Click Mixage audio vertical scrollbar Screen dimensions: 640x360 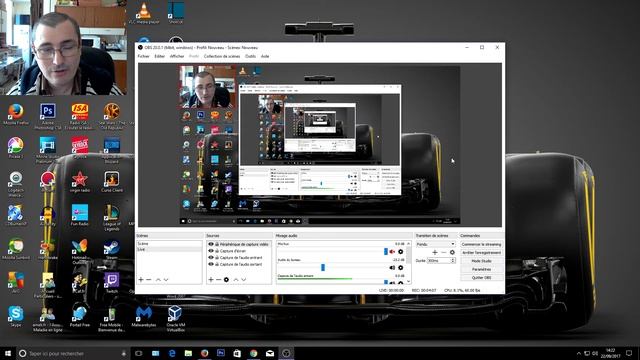click(409, 262)
